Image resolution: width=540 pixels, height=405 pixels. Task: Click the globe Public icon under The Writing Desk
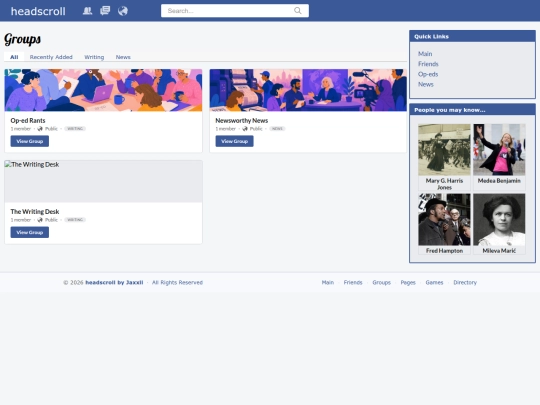click(x=40, y=220)
